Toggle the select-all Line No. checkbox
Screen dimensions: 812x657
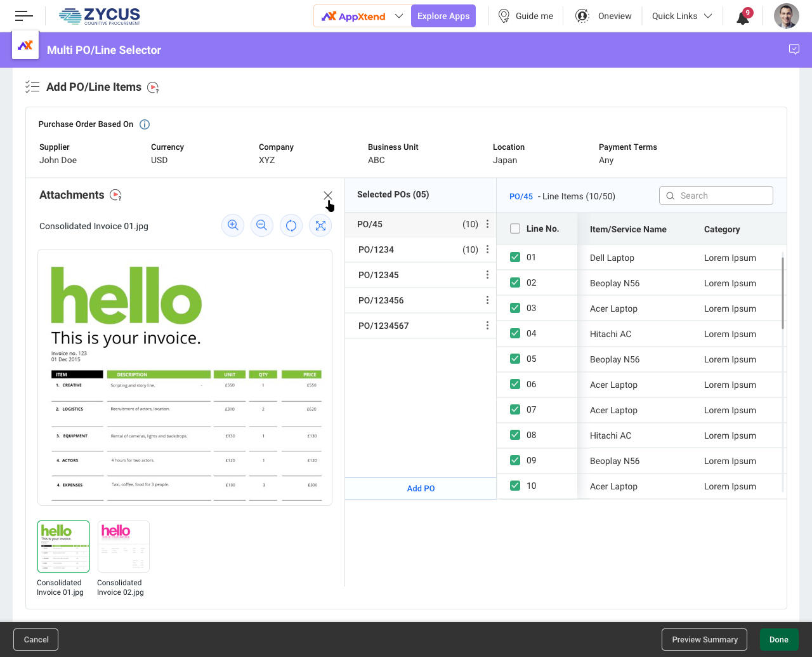click(515, 229)
